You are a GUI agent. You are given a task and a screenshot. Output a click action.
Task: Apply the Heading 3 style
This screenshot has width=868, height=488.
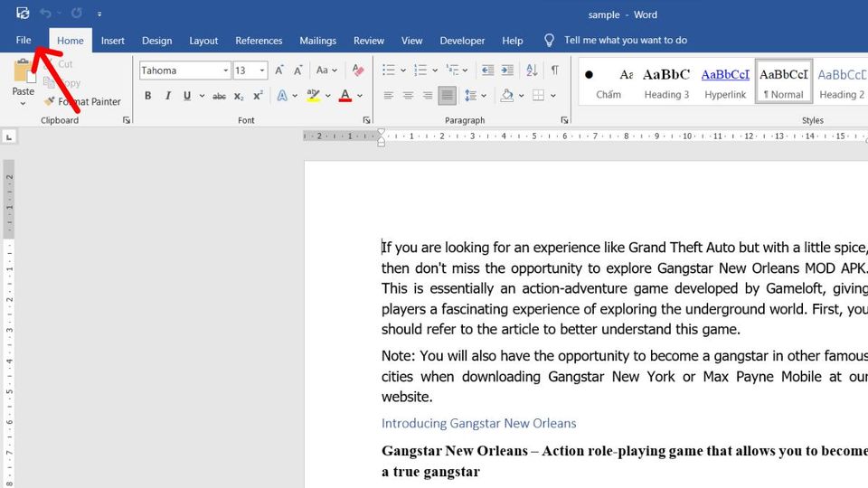666,82
